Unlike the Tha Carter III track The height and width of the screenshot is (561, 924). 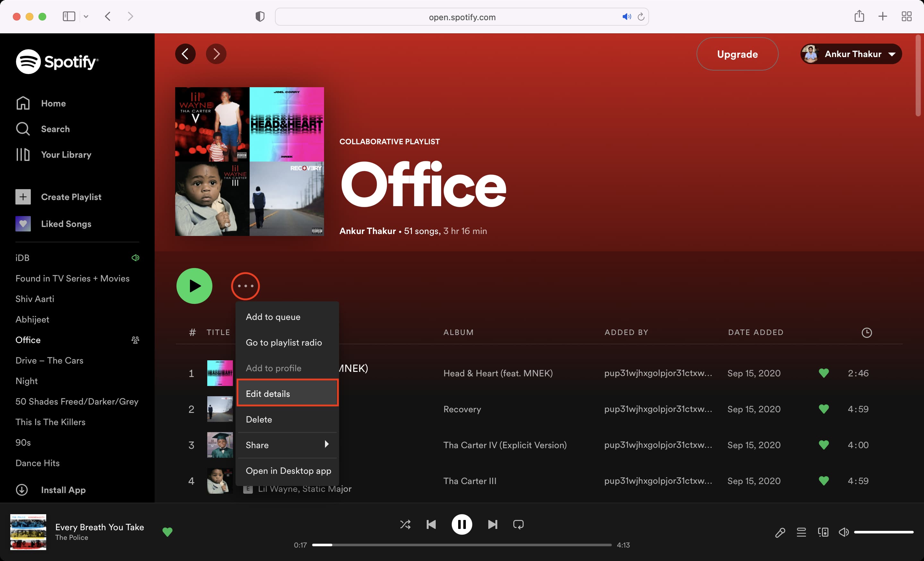click(x=824, y=481)
